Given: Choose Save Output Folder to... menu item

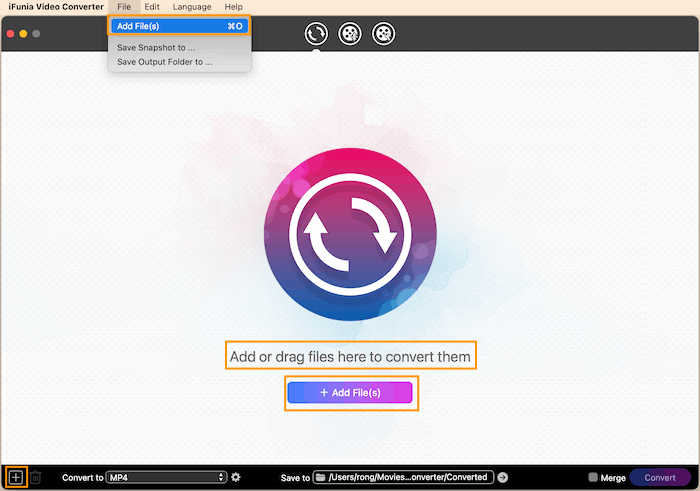Looking at the screenshot, I should pyautogui.click(x=164, y=61).
